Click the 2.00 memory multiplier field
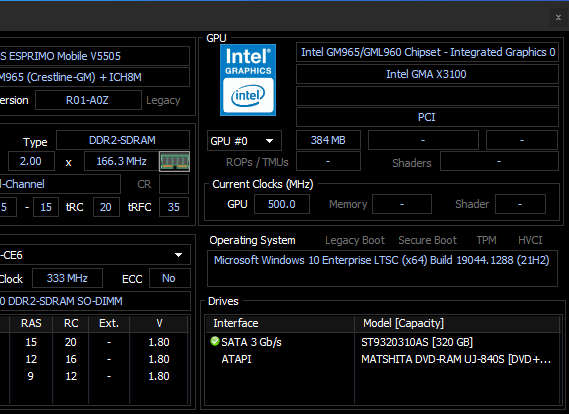Viewport: 569px width, 414px height. [x=31, y=161]
